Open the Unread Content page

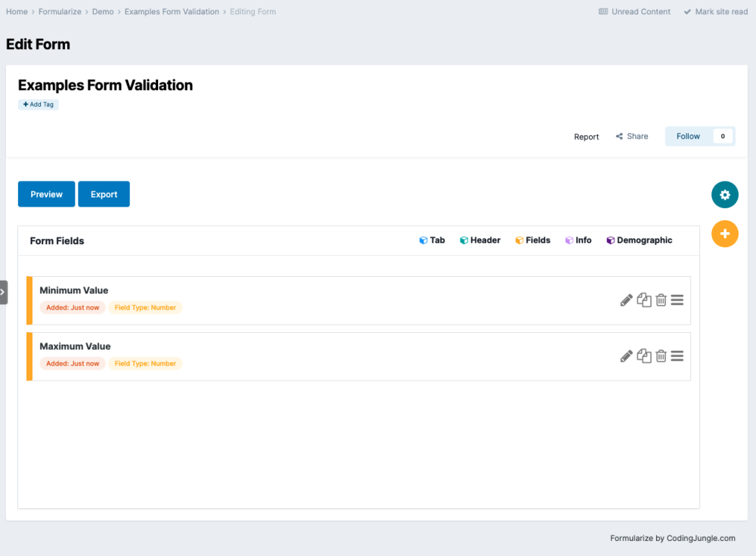tap(634, 12)
